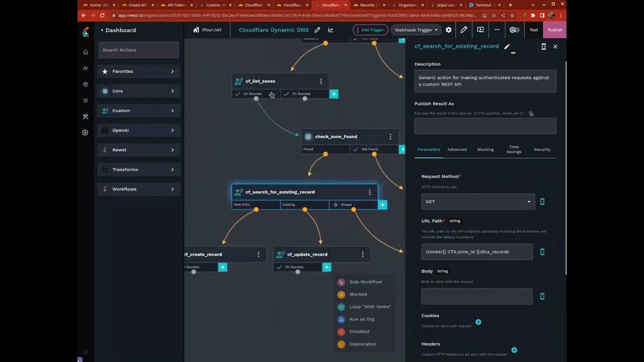Click the Body input field
The height and width of the screenshot is (362, 644).
tap(477, 297)
